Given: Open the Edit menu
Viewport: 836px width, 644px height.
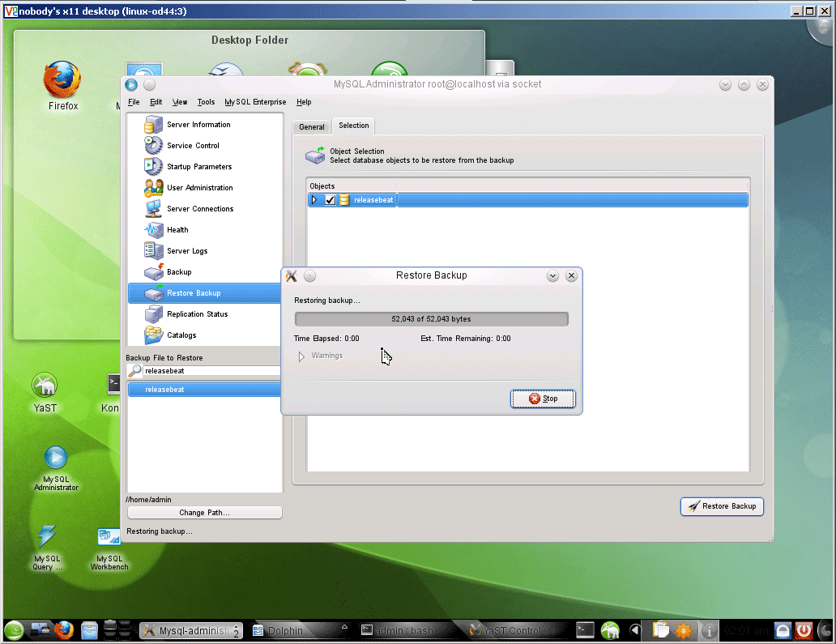Looking at the screenshot, I should point(156,102).
